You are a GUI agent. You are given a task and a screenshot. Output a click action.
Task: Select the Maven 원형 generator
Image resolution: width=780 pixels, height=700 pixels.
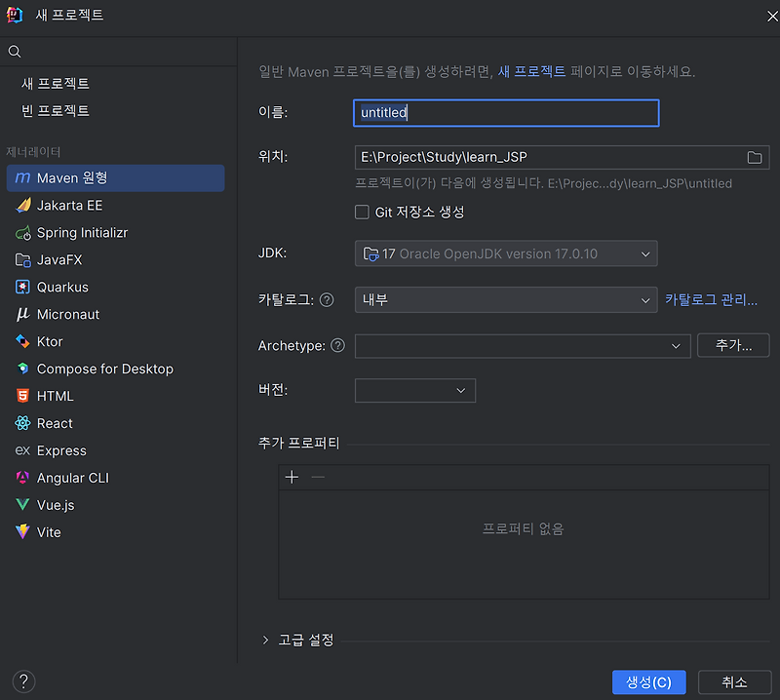coord(73,178)
